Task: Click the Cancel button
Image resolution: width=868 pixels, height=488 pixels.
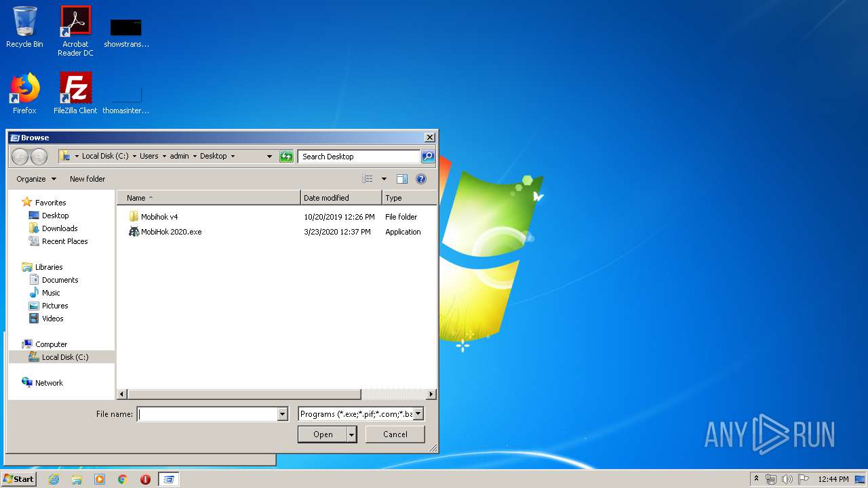Action: [x=395, y=434]
